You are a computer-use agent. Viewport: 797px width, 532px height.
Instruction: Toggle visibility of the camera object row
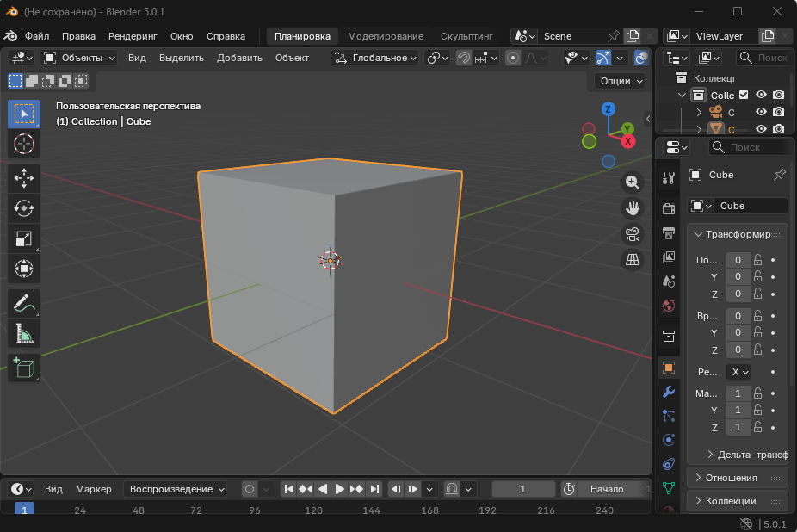pos(761,112)
